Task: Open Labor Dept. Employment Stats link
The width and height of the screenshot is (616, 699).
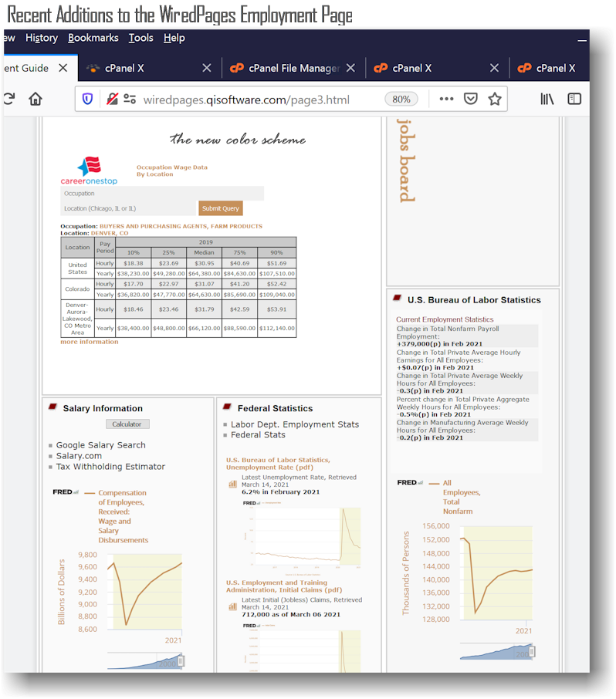Action: click(295, 424)
